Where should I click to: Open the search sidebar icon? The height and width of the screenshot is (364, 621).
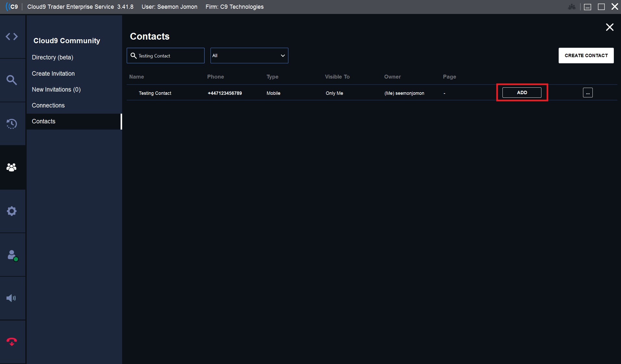click(12, 80)
